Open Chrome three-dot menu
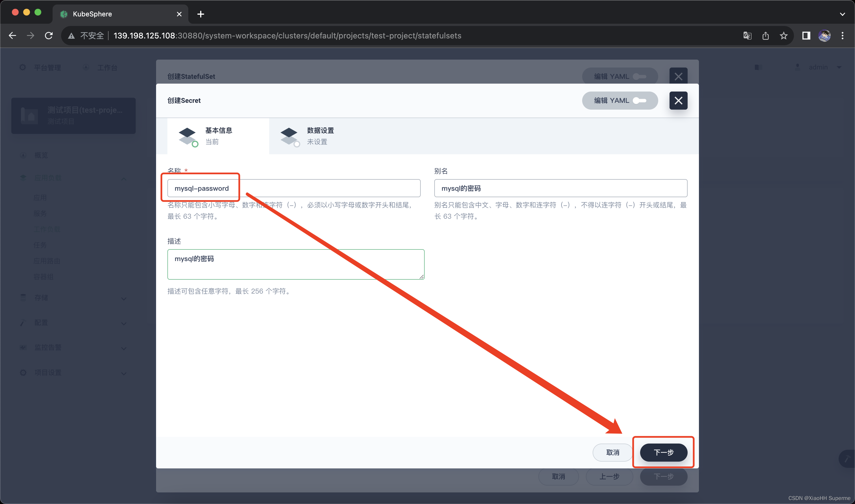 [x=843, y=36]
